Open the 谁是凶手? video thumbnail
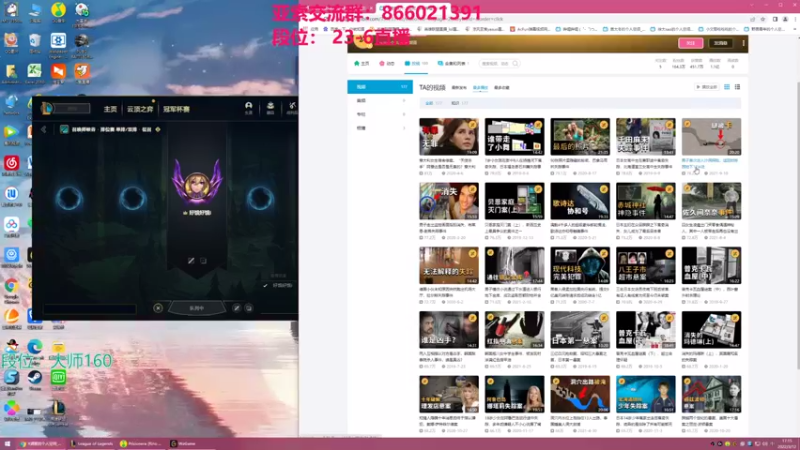Image resolution: width=800 pixels, height=450 pixels. 449,330
